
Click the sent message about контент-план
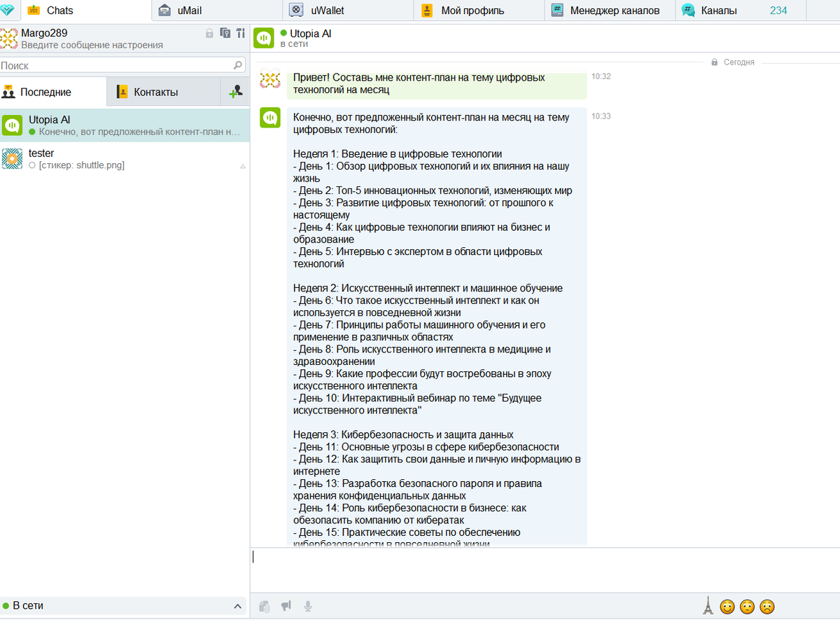[437, 84]
